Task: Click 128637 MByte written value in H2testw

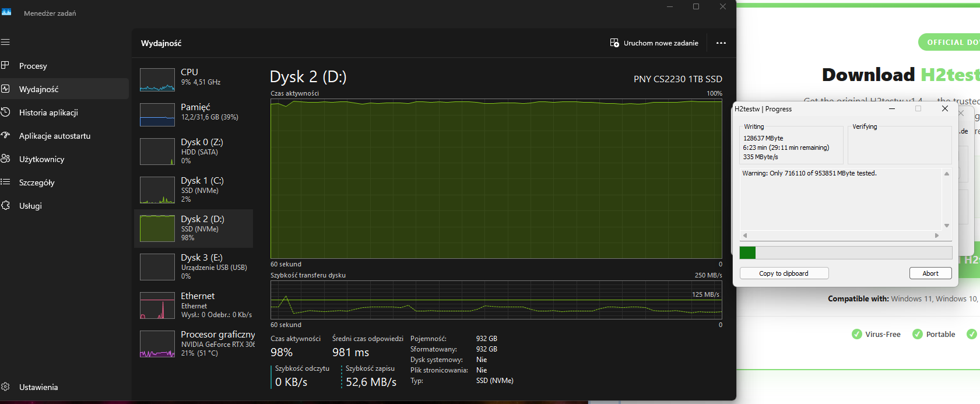Action: pos(763,138)
